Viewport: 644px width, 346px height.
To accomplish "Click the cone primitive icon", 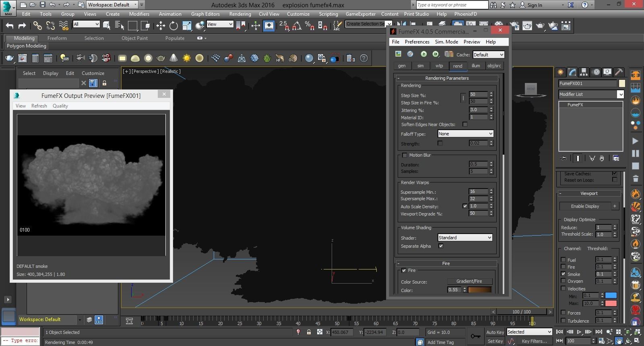I will (x=173, y=58).
